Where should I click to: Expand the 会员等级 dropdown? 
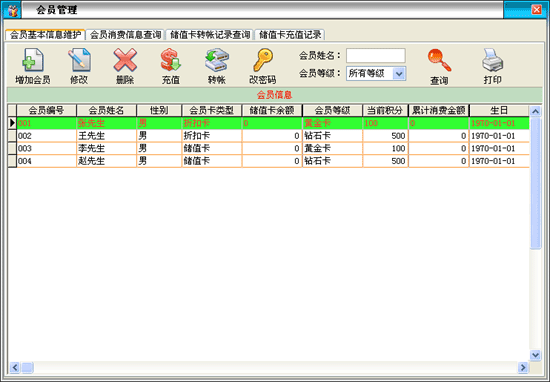(399, 74)
